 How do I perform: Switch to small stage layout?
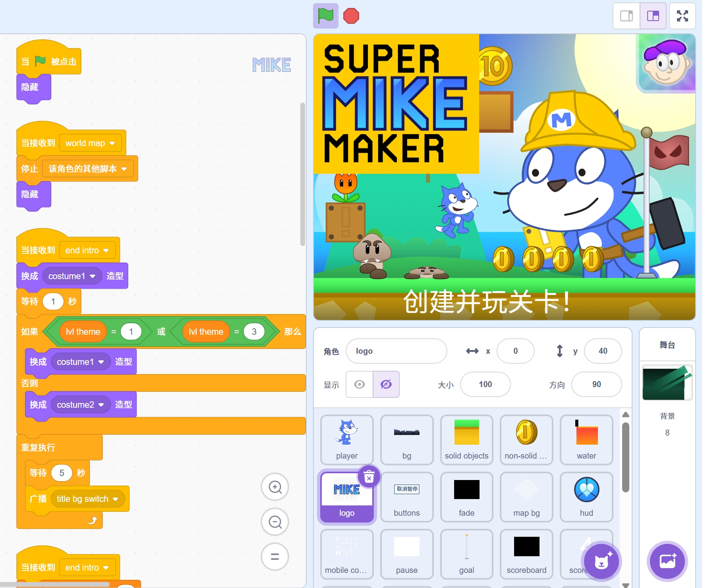click(x=627, y=16)
